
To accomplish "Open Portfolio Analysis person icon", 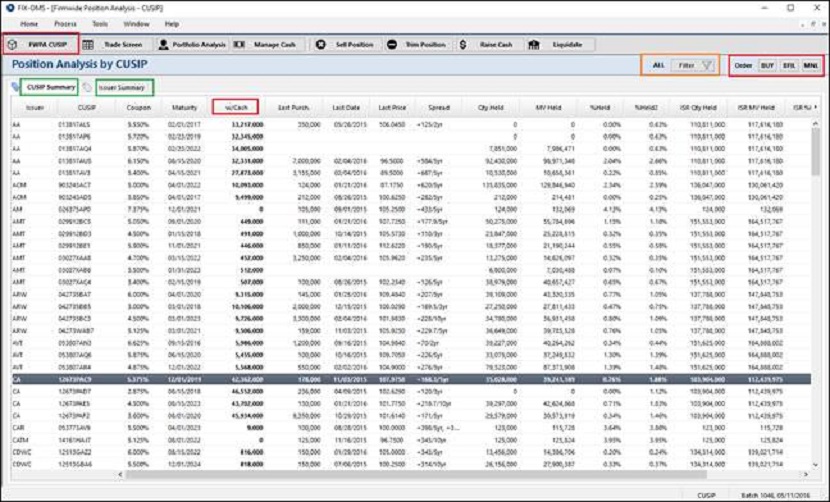I will coord(164,45).
